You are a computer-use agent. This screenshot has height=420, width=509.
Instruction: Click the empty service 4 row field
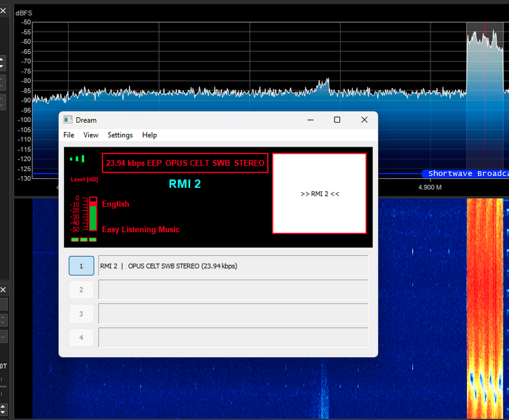click(x=233, y=337)
